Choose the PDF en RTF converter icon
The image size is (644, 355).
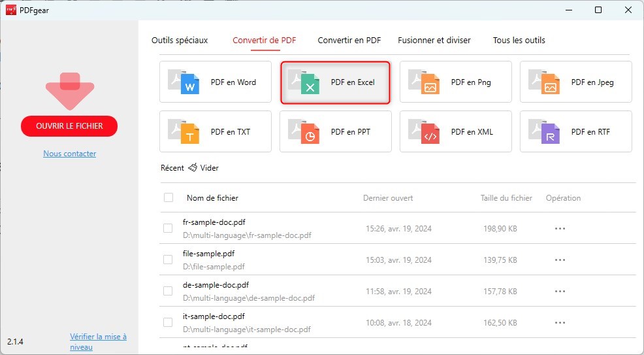(544, 131)
